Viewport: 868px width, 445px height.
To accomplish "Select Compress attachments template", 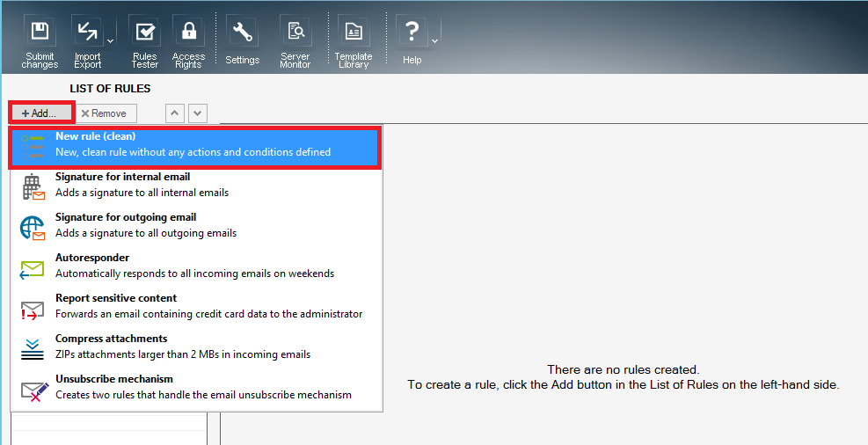I will (x=196, y=347).
